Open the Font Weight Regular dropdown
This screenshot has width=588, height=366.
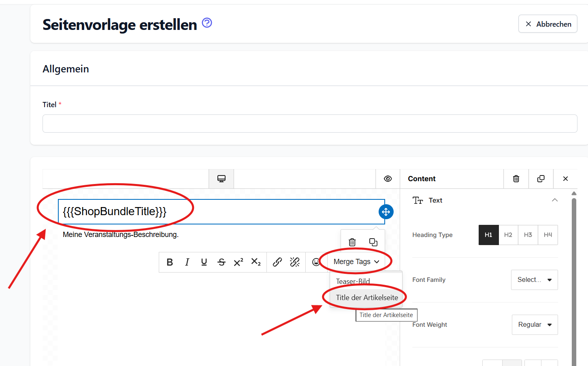[x=535, y=325]
